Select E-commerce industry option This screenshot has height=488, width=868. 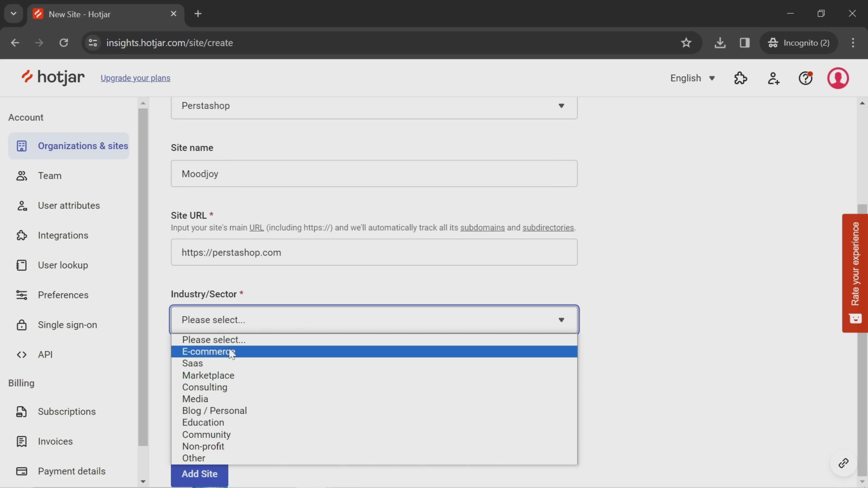(x=374, y=352)
